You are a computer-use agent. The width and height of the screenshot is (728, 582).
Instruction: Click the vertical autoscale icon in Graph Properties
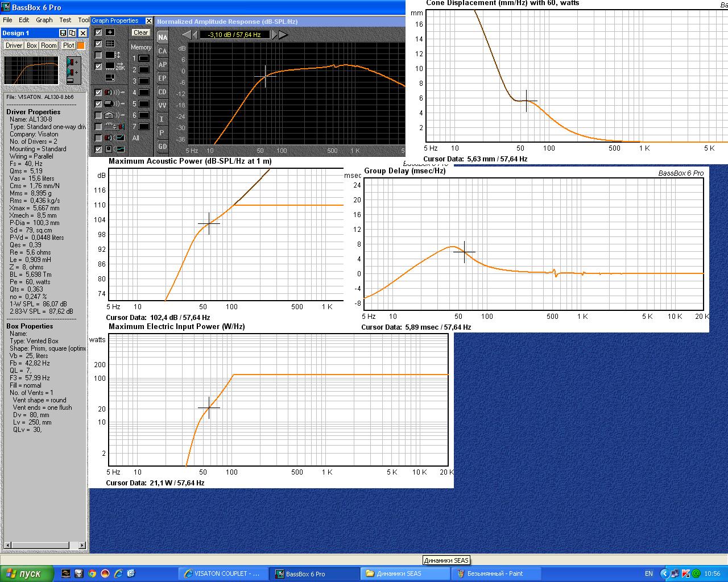point(114,55)
